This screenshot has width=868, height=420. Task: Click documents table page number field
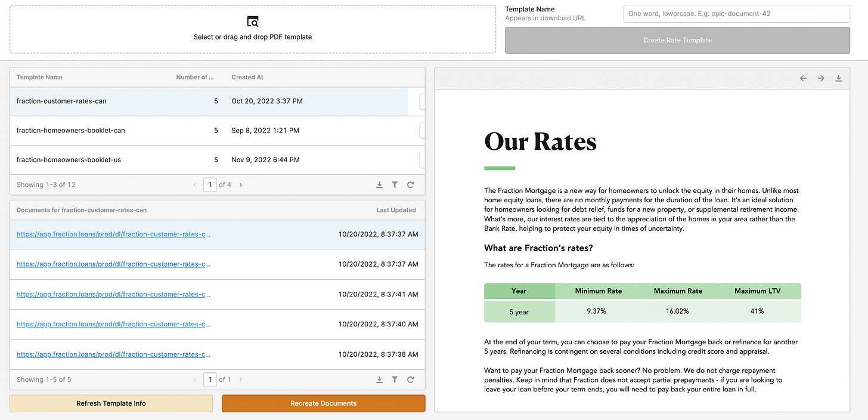tap(210, 379)
